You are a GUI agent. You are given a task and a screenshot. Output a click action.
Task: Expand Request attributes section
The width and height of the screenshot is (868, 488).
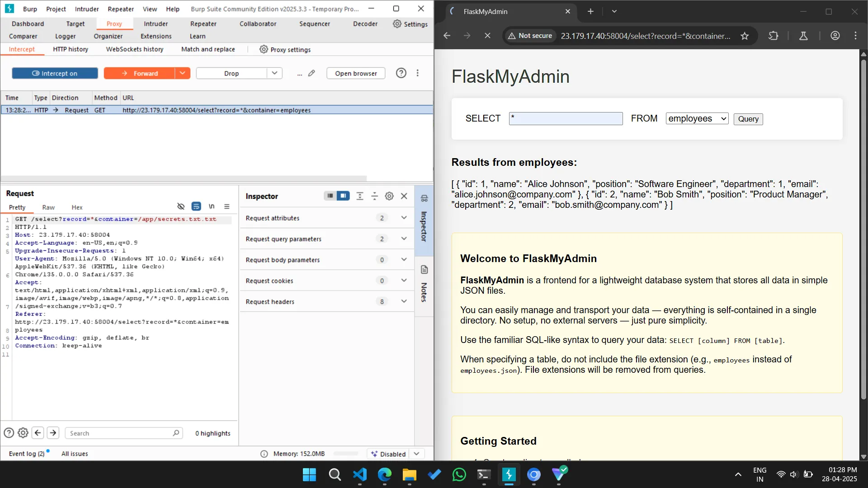coord(327,218)
